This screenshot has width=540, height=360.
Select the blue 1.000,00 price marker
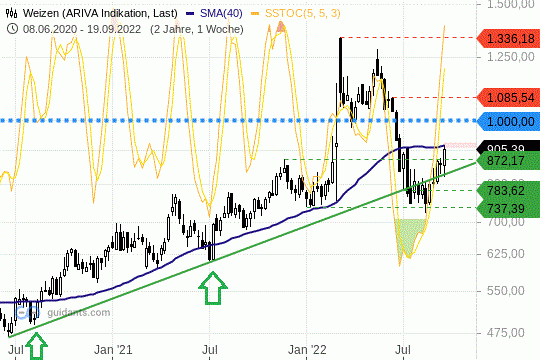[x=508, y=121]
